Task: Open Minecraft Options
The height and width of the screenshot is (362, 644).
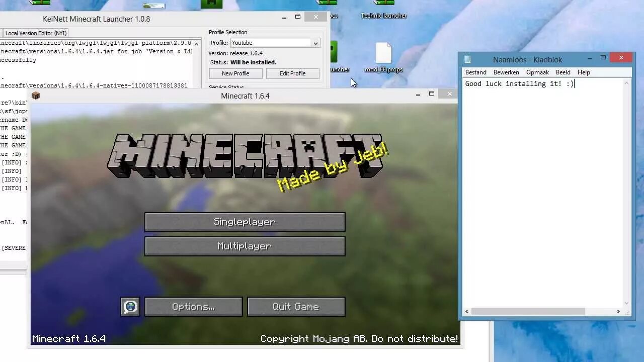Action: tap(193, 307)
